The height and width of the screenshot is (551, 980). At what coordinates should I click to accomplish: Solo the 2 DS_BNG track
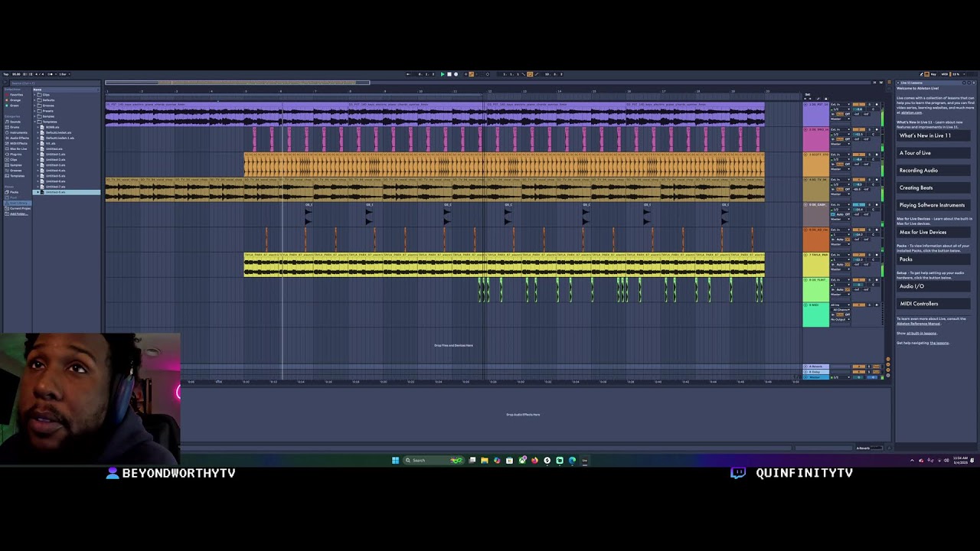(870, 129)
